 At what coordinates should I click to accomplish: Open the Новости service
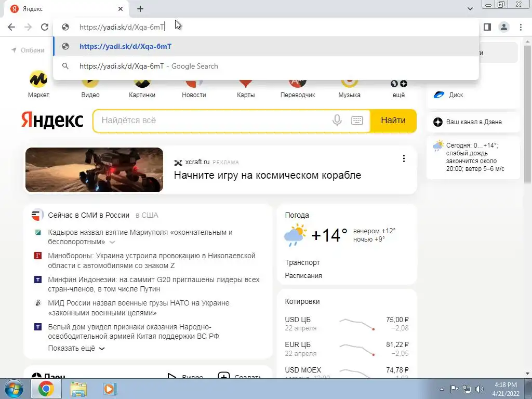coord(194,89)
